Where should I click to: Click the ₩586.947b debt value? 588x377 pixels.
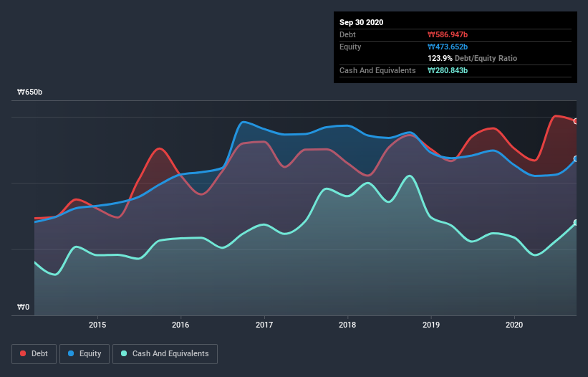click(448, 35)
